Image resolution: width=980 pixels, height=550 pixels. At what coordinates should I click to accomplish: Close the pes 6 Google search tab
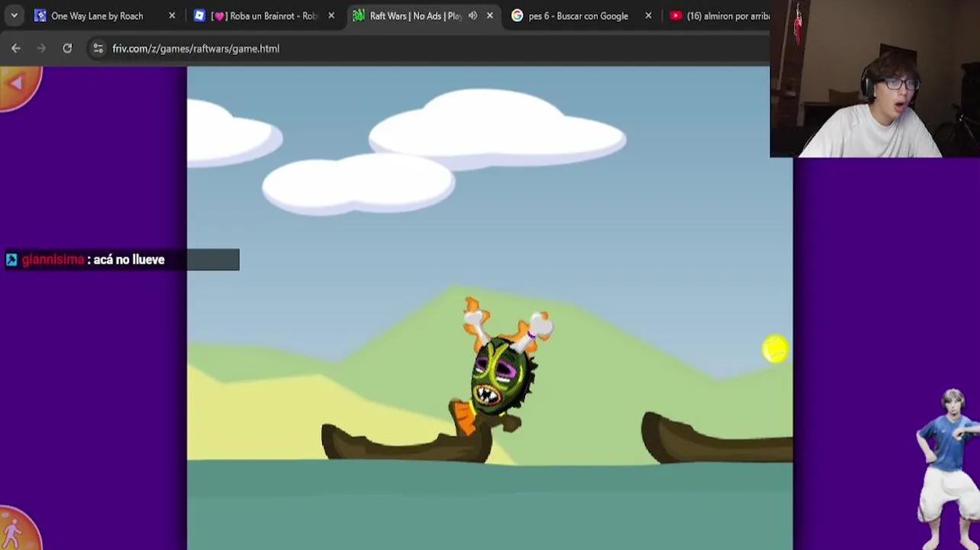point(649,15)
